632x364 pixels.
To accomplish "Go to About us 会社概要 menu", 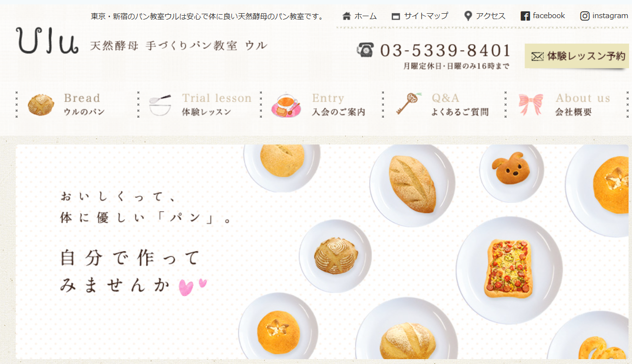I will (566, 105).
